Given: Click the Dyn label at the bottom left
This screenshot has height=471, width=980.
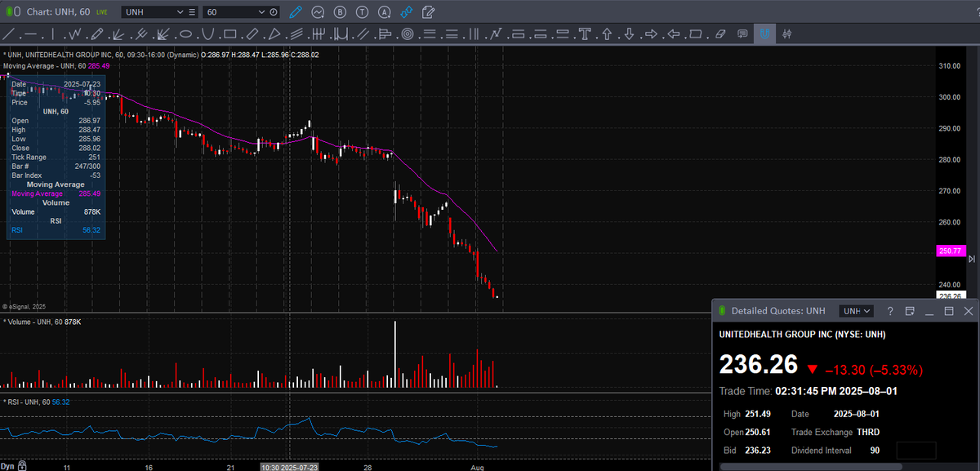Looking at the screenshot, I should coord(7,465).
